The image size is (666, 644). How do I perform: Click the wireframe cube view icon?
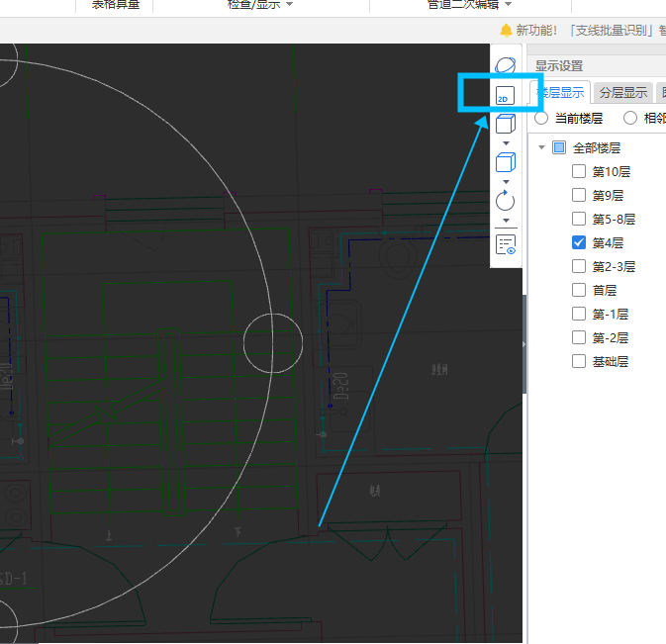tap(506, 124)
